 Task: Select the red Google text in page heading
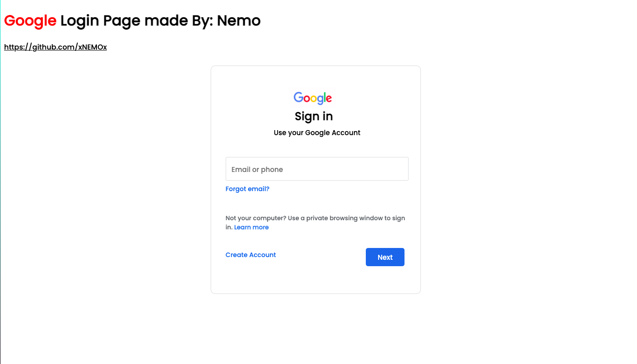click(30, 20)
